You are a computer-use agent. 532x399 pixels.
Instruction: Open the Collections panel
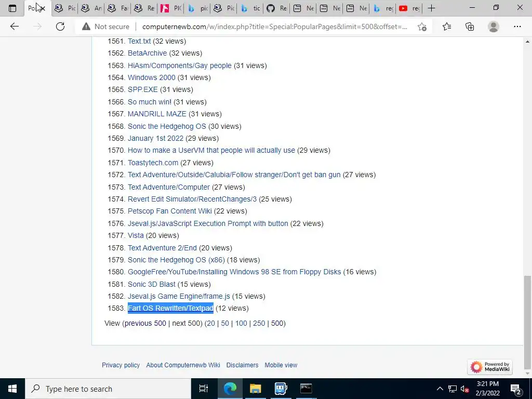[470, 26]
